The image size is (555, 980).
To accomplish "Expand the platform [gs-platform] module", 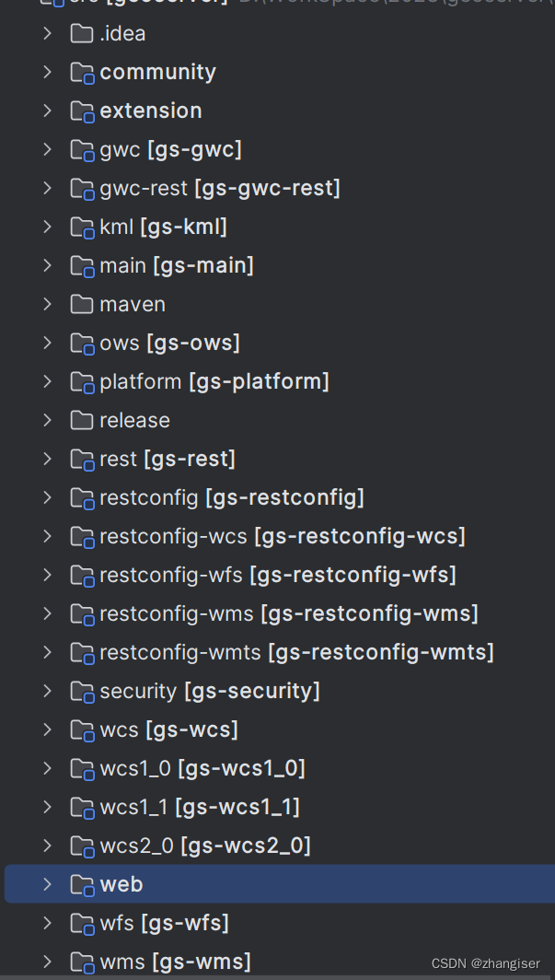I will coord(46,381).
